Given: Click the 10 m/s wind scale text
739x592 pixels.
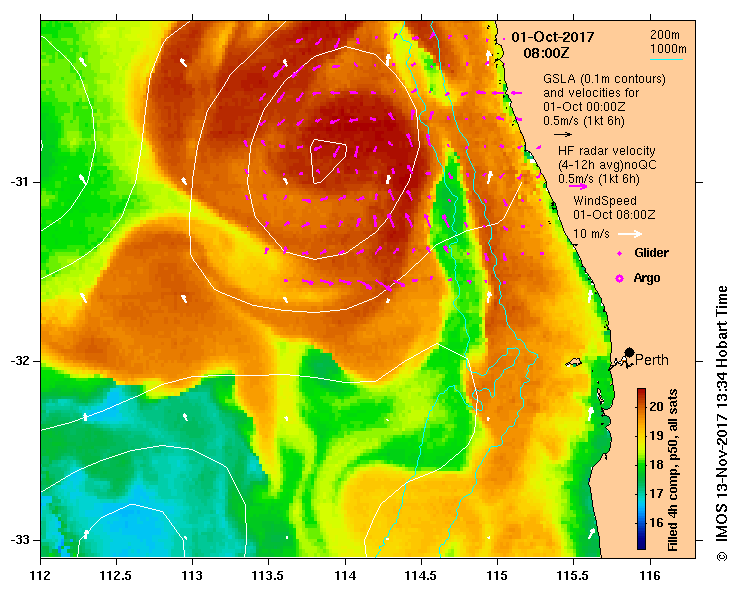Looking at the screenshot, I should [591, 234].
